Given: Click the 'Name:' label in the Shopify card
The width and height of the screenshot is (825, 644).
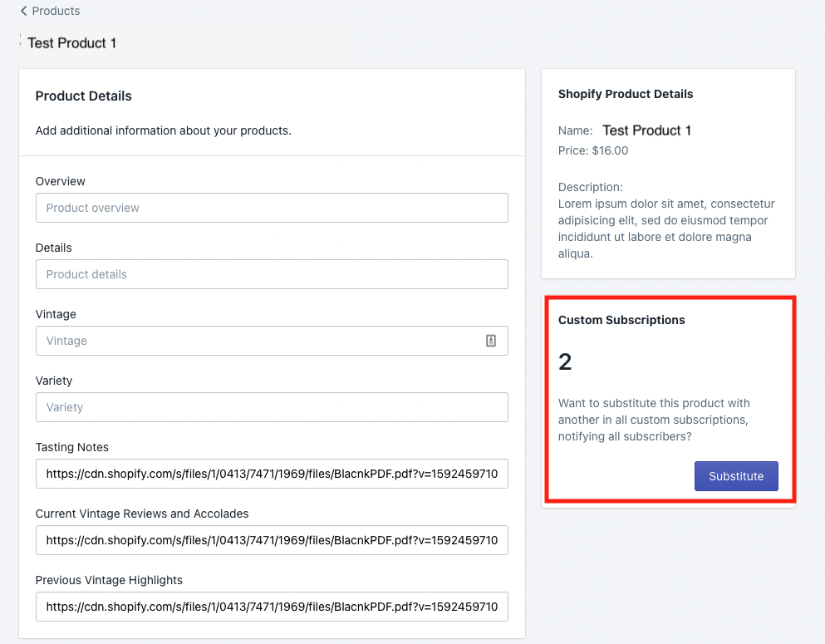Looking at the screenshot, I should pos(576,130).
